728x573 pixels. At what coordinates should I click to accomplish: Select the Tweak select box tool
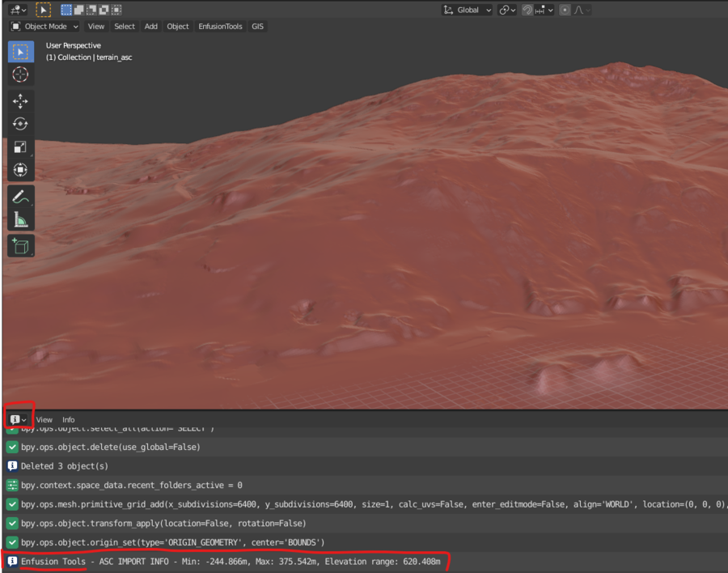point(20,51)
